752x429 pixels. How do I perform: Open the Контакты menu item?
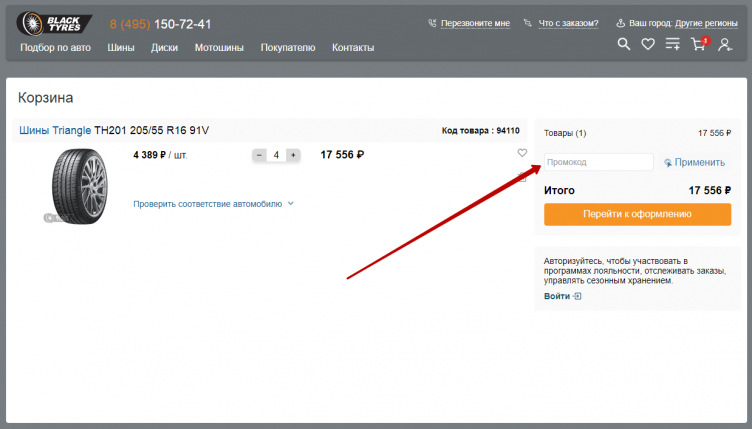click(x=353, y=47)
